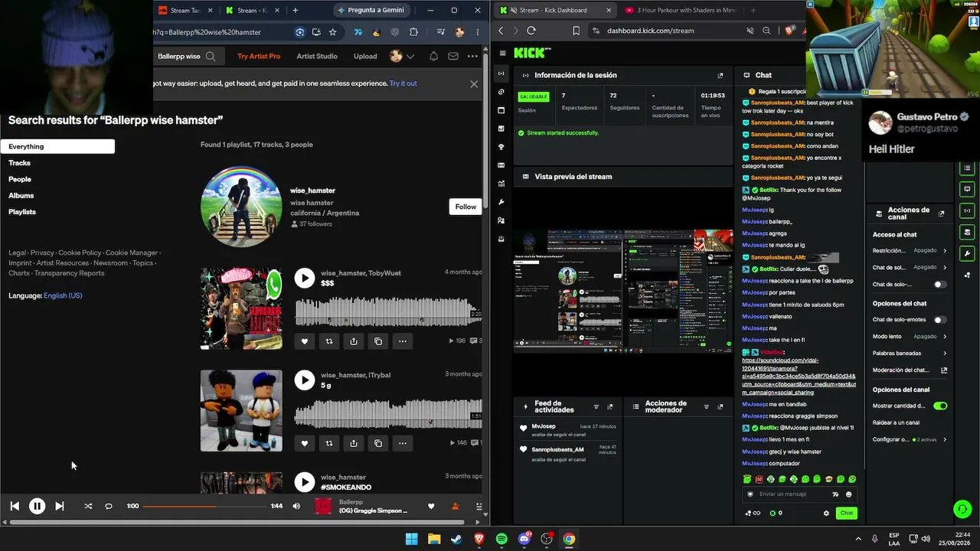Viewport: 980px width, 551px height.
Task: Open Moderación del chat external link
Action: [944, 370]
